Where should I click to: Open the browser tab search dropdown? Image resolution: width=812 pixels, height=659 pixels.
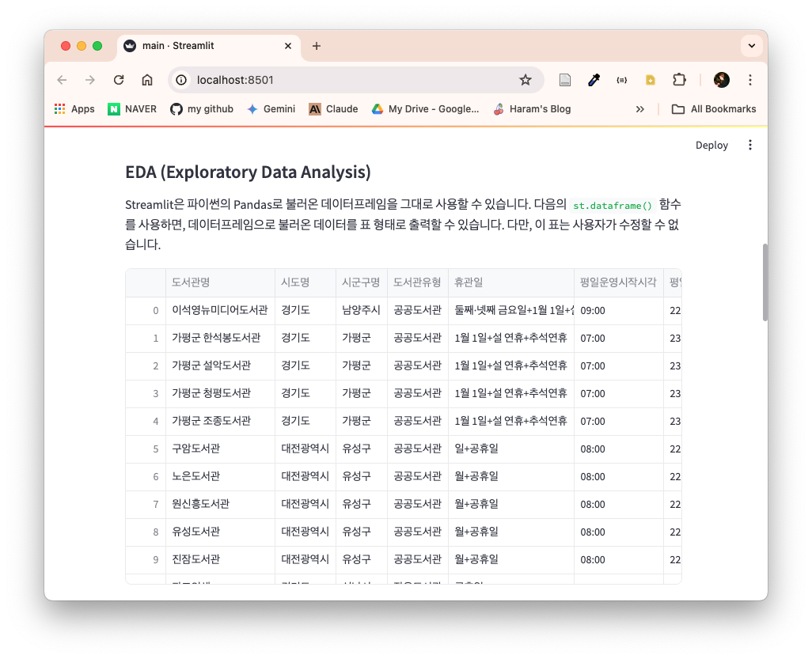tap(752, 46)
